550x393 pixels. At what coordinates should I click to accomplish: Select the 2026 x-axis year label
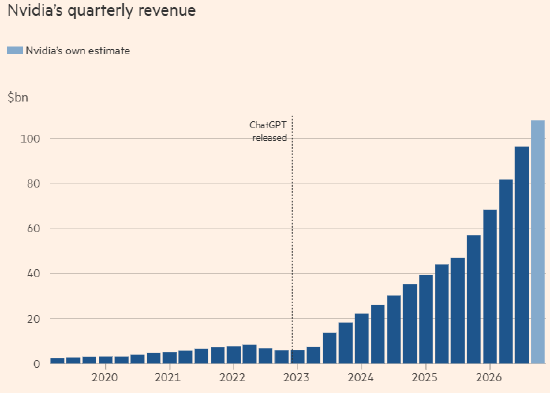tap(489, 378)
